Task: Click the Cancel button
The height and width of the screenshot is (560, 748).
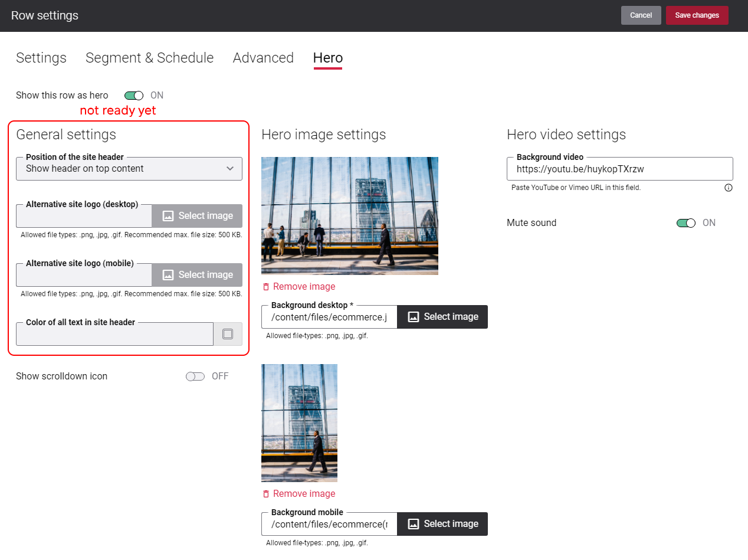Action: tap(641, 15)
